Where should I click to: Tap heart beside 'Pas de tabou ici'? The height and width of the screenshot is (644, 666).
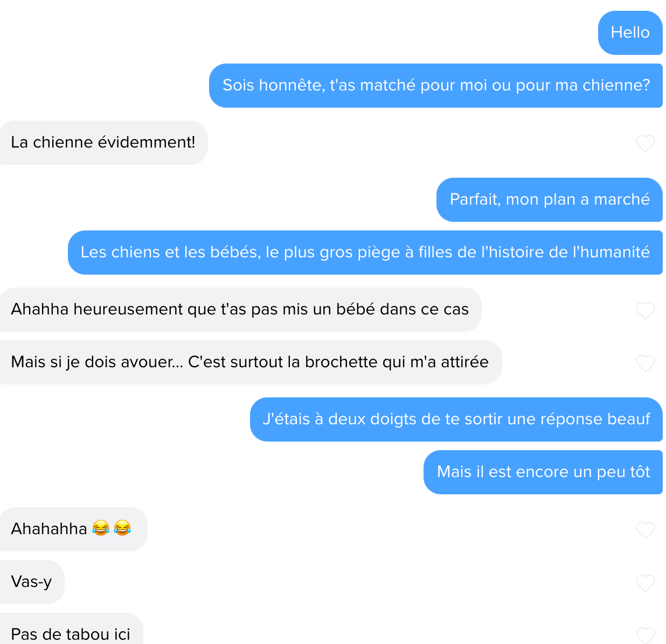pyautogui.click(x=645, y=635)
